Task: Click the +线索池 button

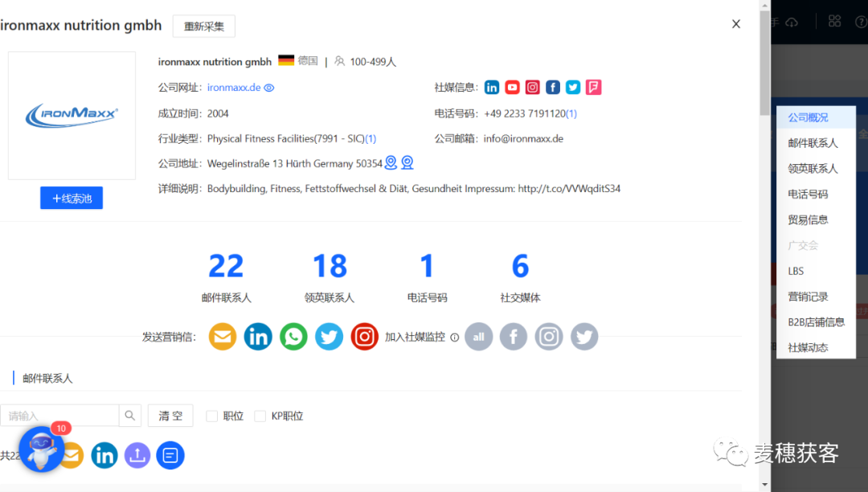Action: [72, 198]
